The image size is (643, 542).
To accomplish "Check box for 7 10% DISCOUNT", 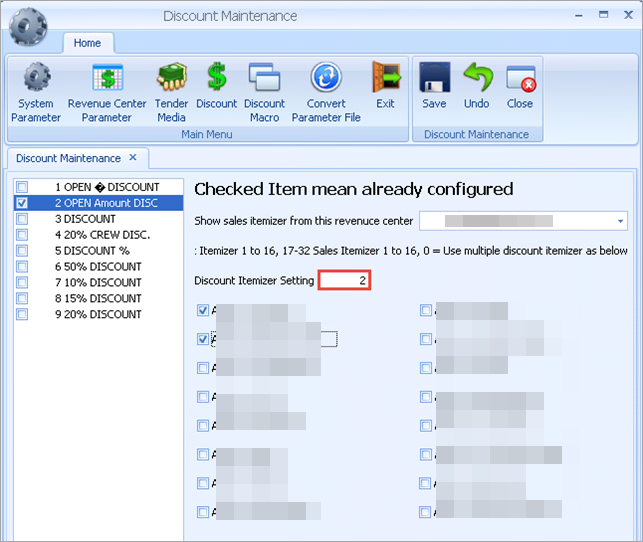I will pyautogui.click(x=22, y=282).
